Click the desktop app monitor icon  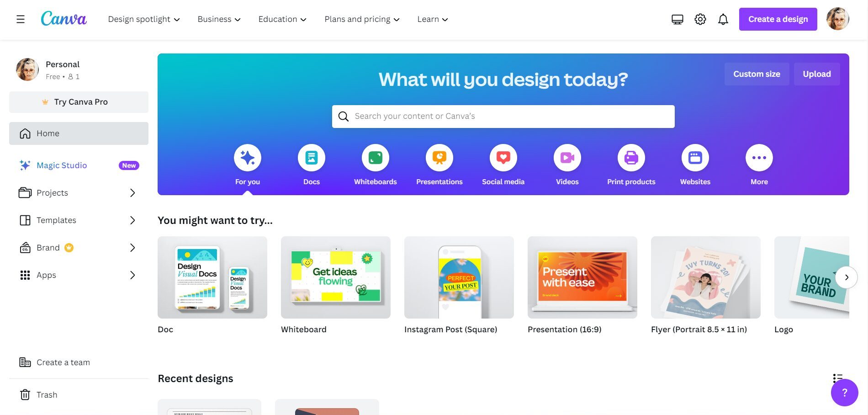click(x=677, y=19)
